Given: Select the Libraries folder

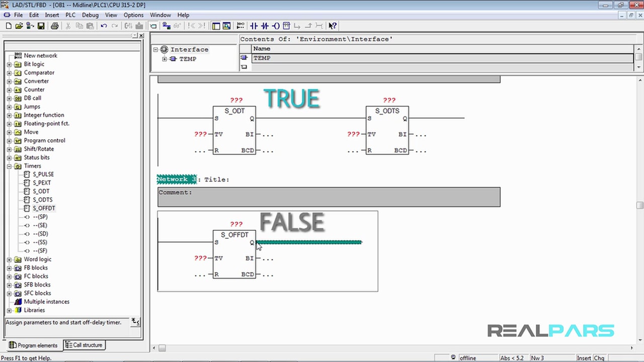Looking at the screenshot, I should tap(34, 310).
